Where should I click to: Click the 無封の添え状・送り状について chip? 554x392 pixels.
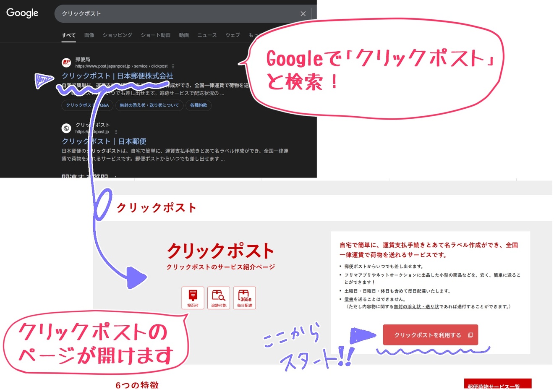[149, 105]
